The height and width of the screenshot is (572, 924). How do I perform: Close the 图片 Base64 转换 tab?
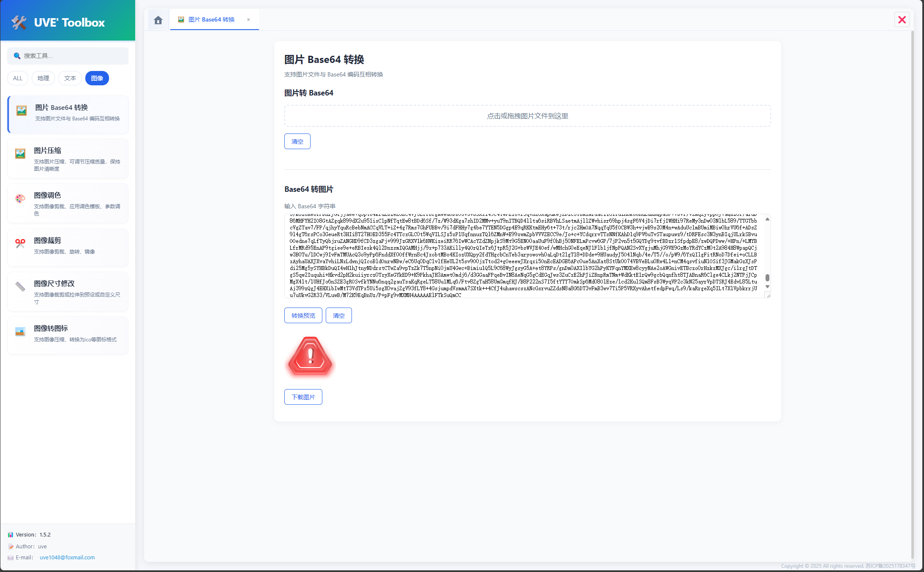[x=248, y=19]
